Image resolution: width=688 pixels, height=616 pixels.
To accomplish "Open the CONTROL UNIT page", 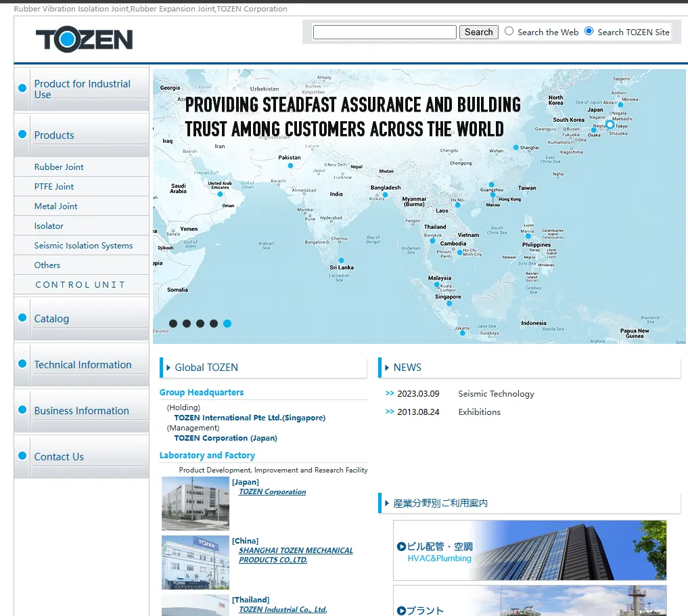I will pos(81,284).
